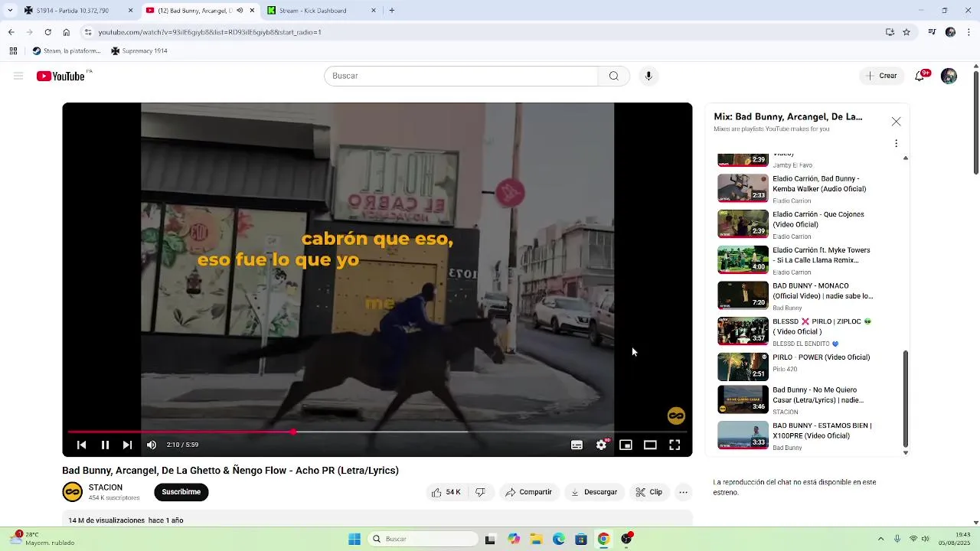
Task: Open Mix playlist options three-dot menu
Action: click(x=896, y=143)
